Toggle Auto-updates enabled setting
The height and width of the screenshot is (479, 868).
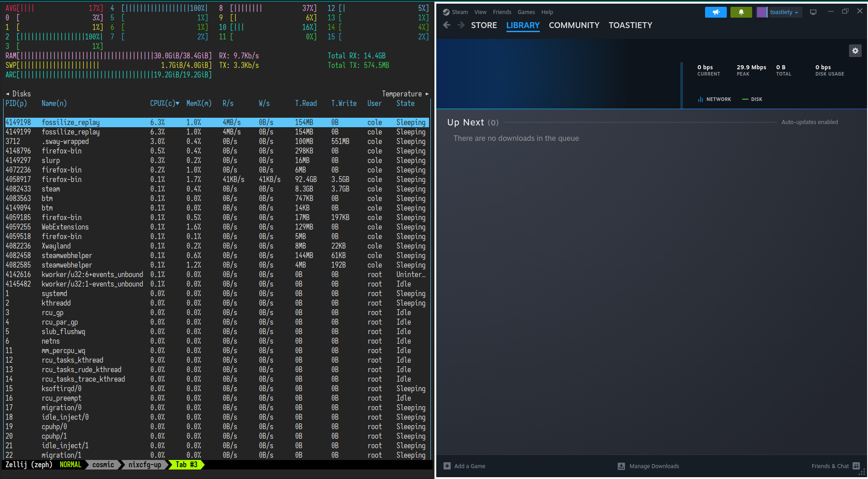pyautogui.click(x=809, y=122)
